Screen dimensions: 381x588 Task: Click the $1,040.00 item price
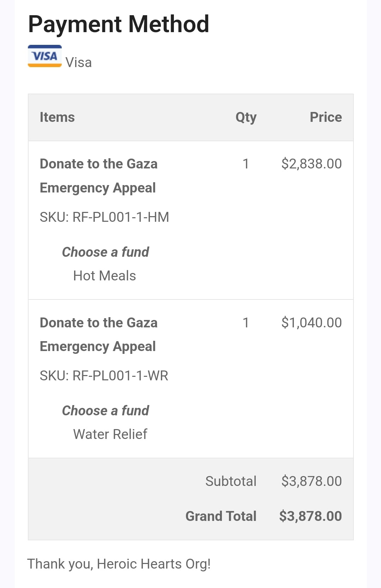coord(312,322)
